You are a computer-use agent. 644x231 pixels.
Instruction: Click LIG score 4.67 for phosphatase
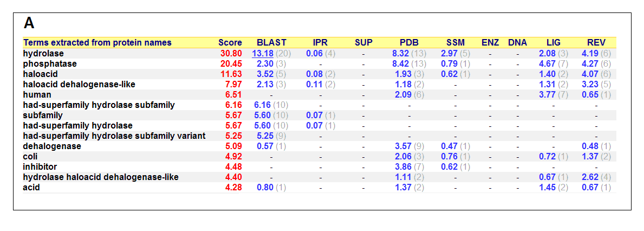click(x=547, y=63)
